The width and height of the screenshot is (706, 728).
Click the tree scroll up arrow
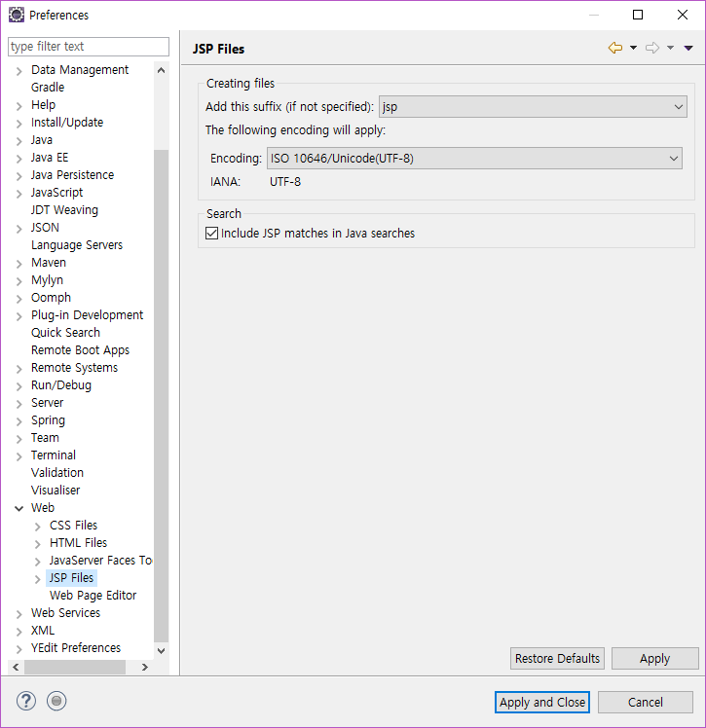click(x=162, y=71)
